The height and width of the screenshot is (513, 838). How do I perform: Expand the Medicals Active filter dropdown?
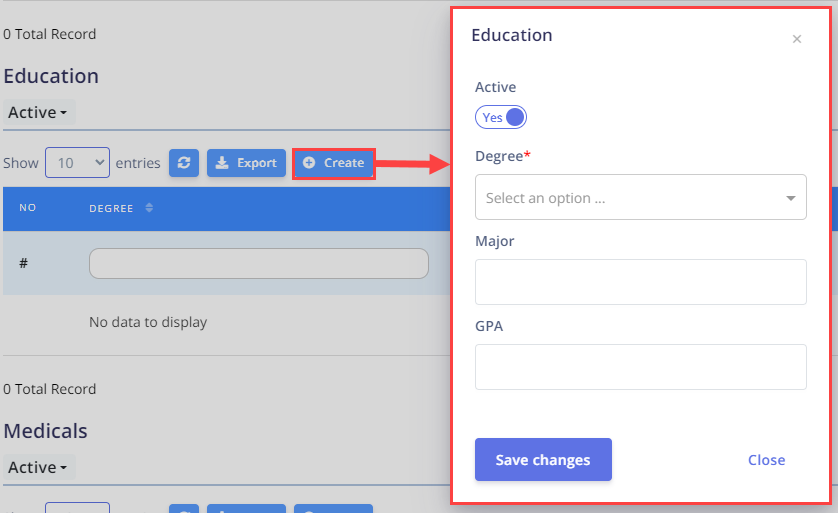coord(38,467)
